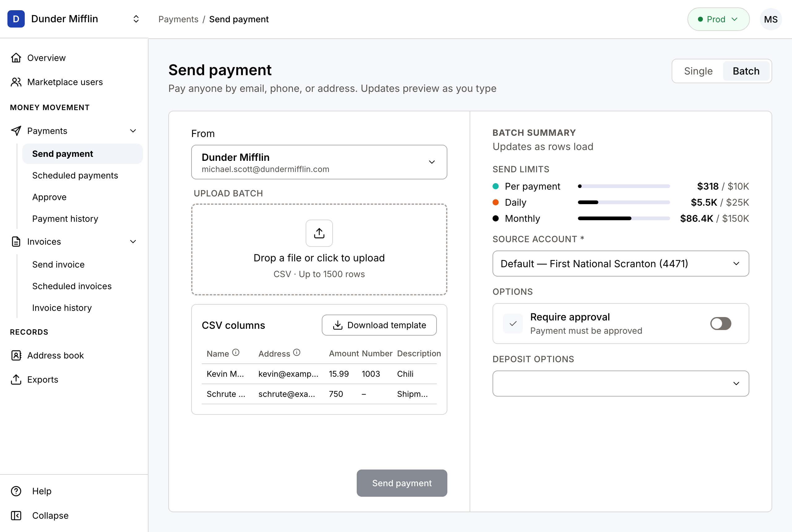Viewport: 792px width, 532px height.
Task: Open the Source account dropdown
Action: 620,264
